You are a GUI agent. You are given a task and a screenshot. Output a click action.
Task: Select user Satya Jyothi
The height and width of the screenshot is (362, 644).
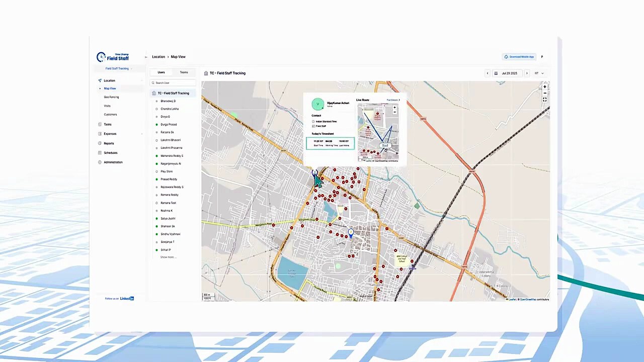pyautogui.click(x=168, y=218)
